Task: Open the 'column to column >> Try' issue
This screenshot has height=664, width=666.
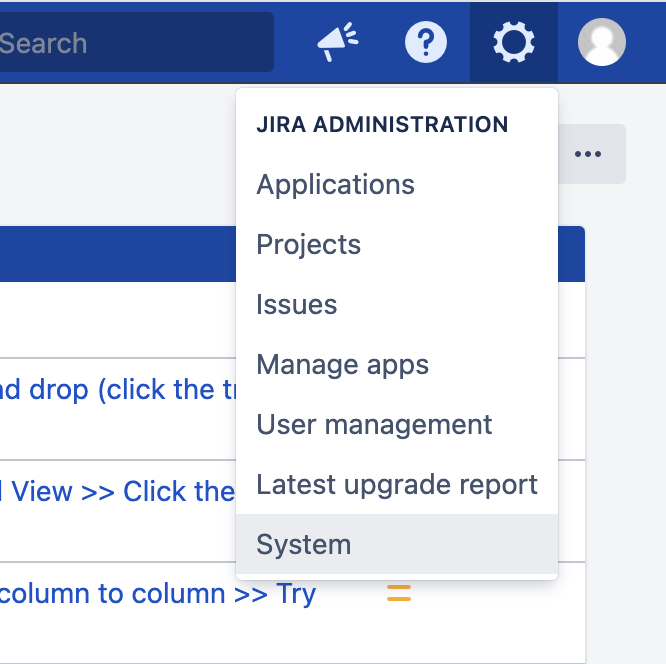Action: [x=158, y=593]
